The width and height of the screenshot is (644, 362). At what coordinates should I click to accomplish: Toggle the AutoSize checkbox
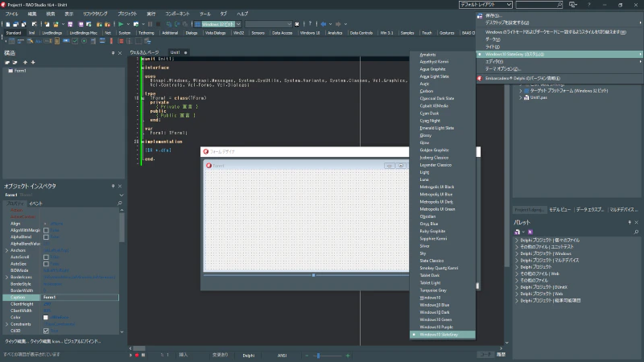pos(46,264)
